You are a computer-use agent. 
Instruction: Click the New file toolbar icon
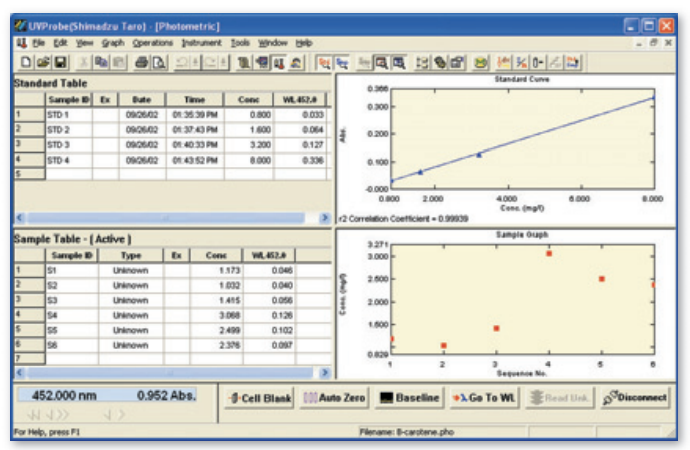tap(26, 62)
